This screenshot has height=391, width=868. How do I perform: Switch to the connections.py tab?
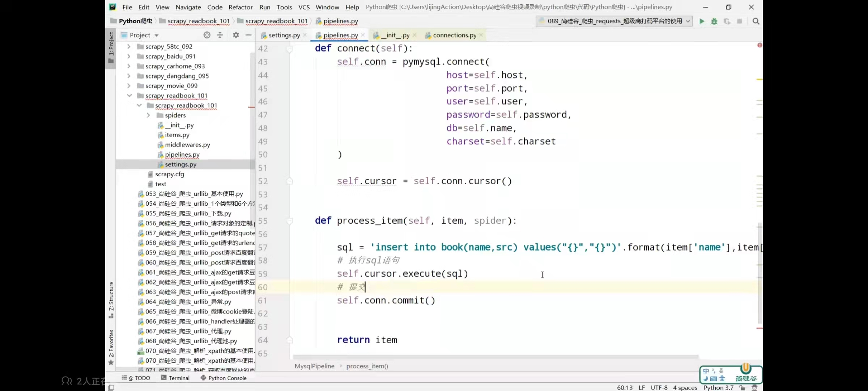[x=454, y=35]
